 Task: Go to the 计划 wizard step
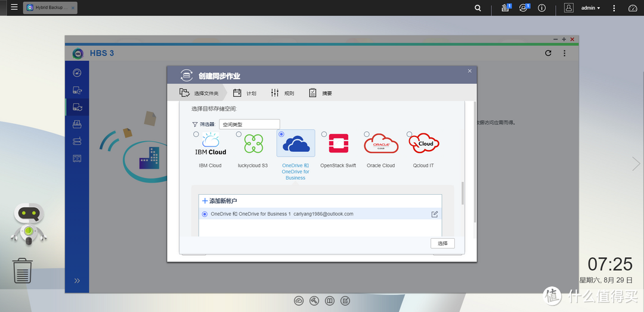(244, 93)
